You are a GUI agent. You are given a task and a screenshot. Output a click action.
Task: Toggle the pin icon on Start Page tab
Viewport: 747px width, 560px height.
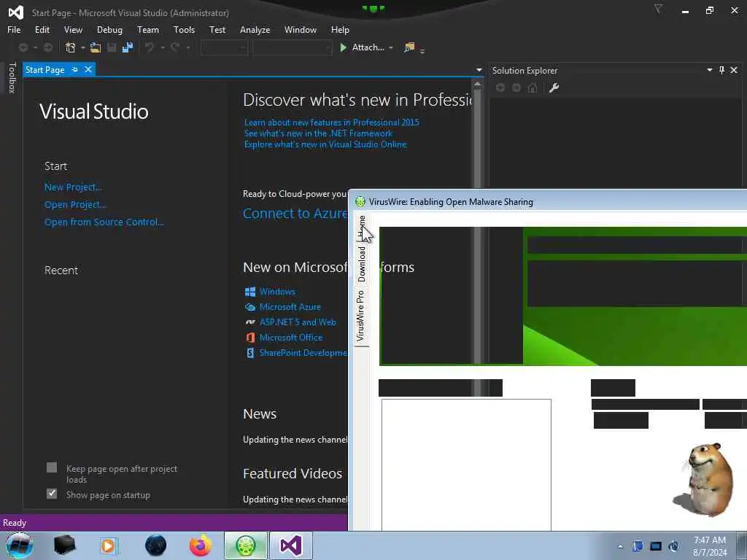coord(75,69)
